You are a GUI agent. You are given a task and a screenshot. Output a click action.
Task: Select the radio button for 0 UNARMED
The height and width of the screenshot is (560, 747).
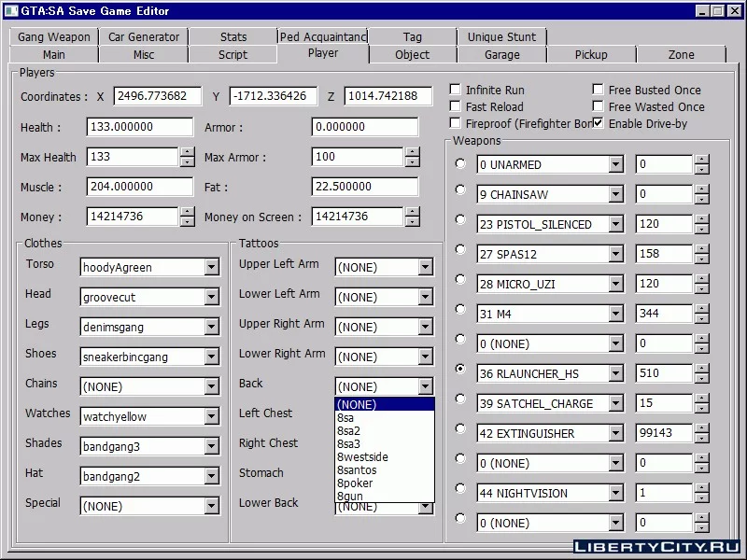[x=460, y=164]
